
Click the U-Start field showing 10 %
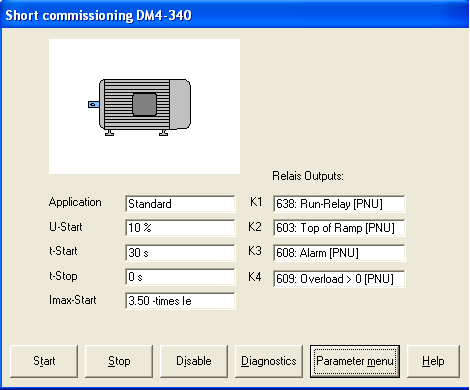[x=180, y=228]
